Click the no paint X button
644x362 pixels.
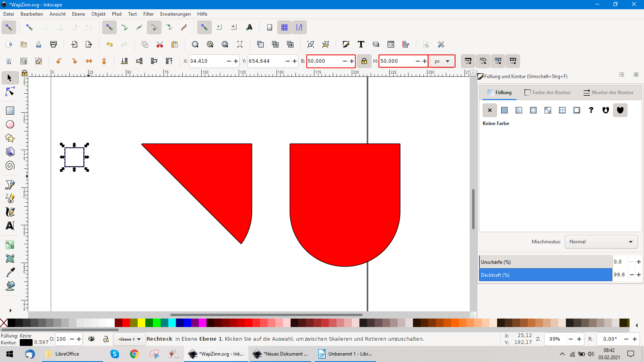pos(490,110)
